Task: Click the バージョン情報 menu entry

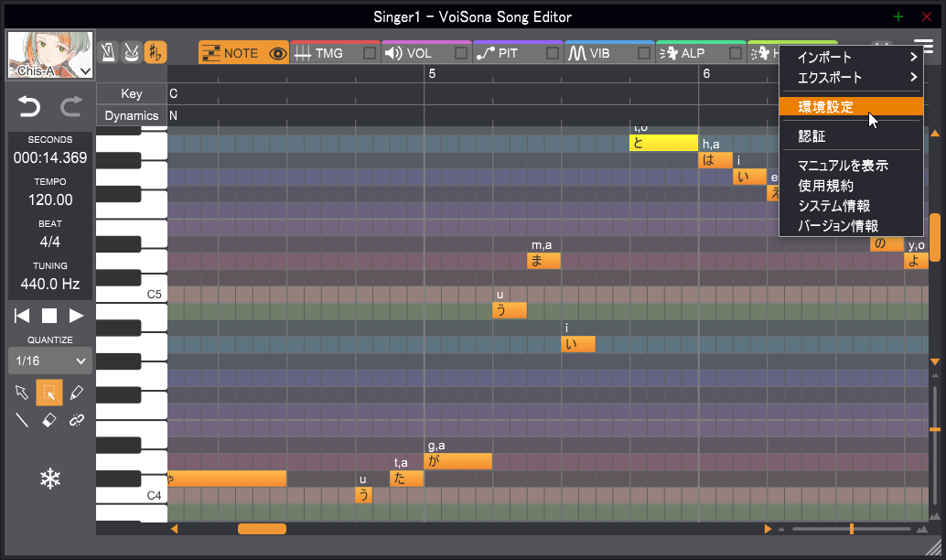Action: [x=838, y=226]
